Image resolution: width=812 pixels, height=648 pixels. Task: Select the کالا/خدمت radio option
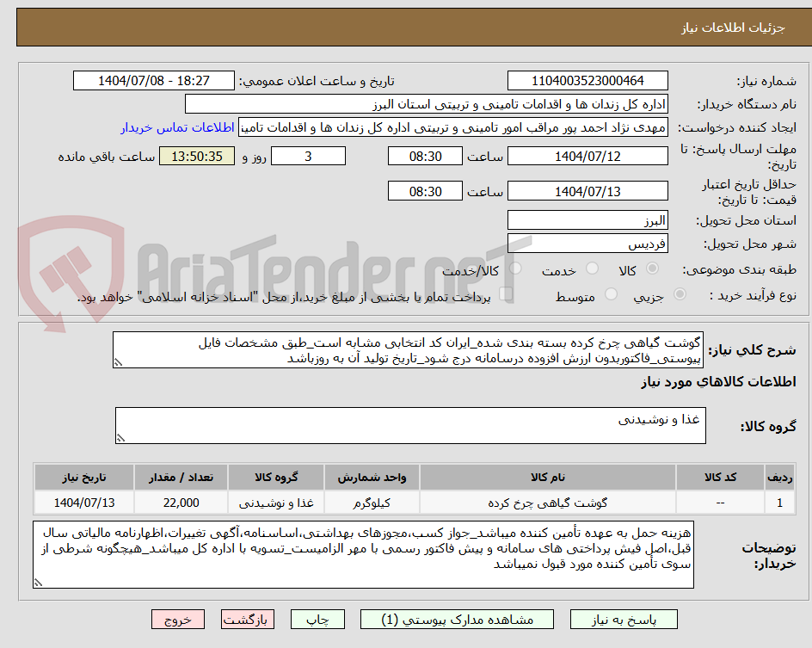(x=517, y=268)
